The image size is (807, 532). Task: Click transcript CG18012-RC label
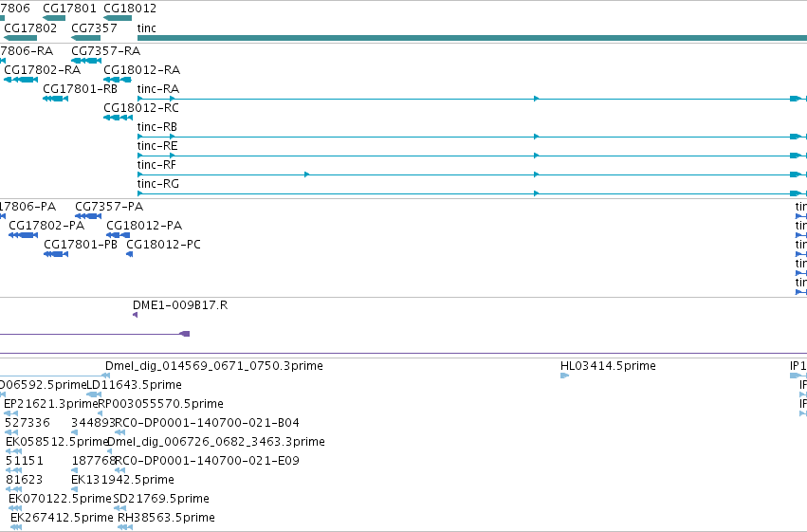coord(141,108)
